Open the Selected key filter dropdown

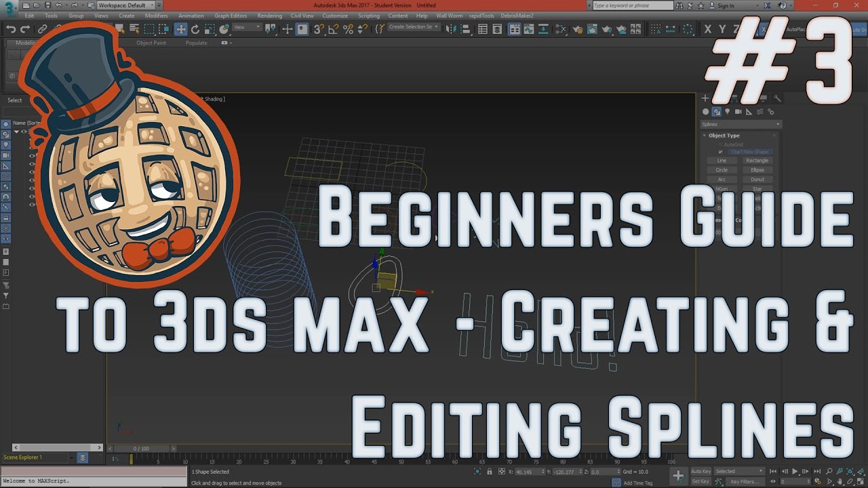point(739,471)
